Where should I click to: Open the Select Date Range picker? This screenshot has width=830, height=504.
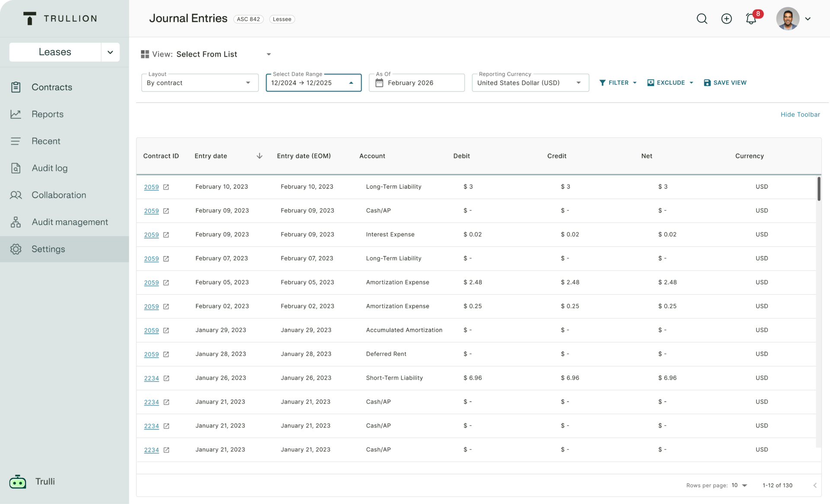pos(313,83)
